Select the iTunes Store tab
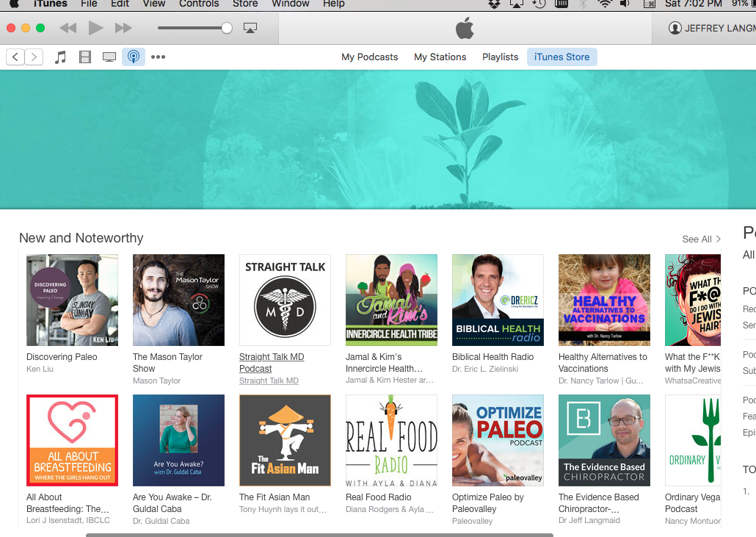This screenshot has width=756, height=537. coord(561,57)
